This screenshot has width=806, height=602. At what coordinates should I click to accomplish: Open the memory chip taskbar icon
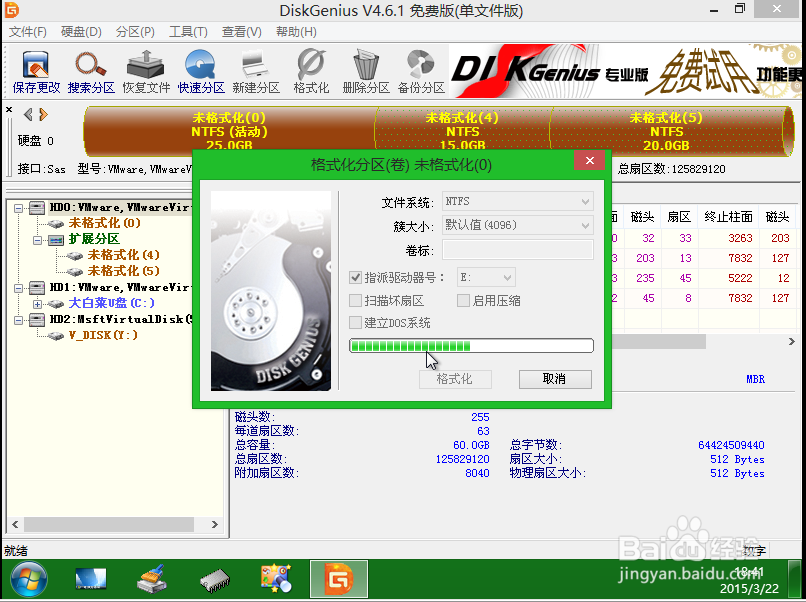pos(214,579)
